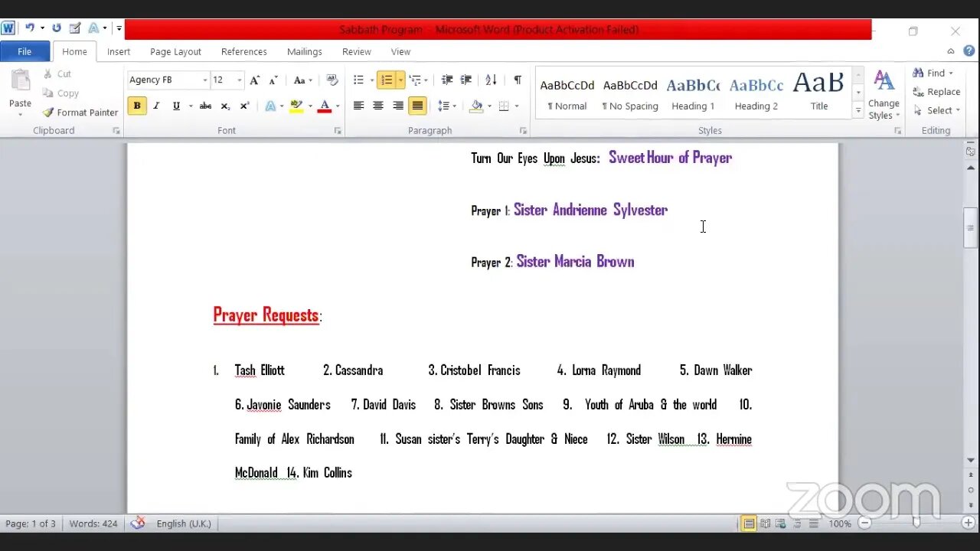Click the English (U.K.) language indicator
980x551 pixels.
tap(184, 523)
